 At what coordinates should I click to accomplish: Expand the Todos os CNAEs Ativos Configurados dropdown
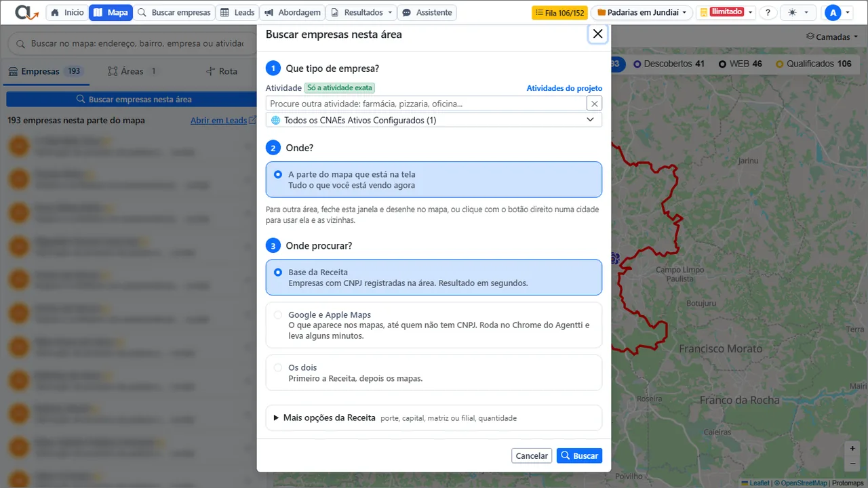(434, 120)
